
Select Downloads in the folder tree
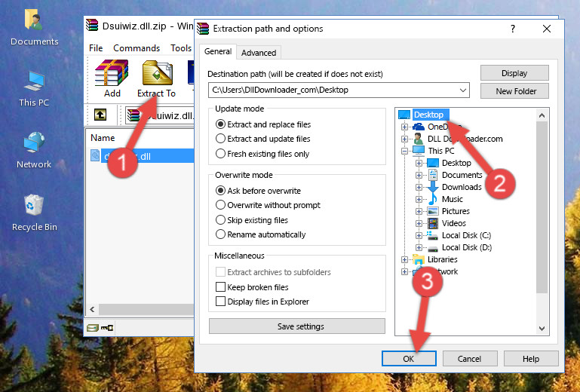click(x=462, y=187)
